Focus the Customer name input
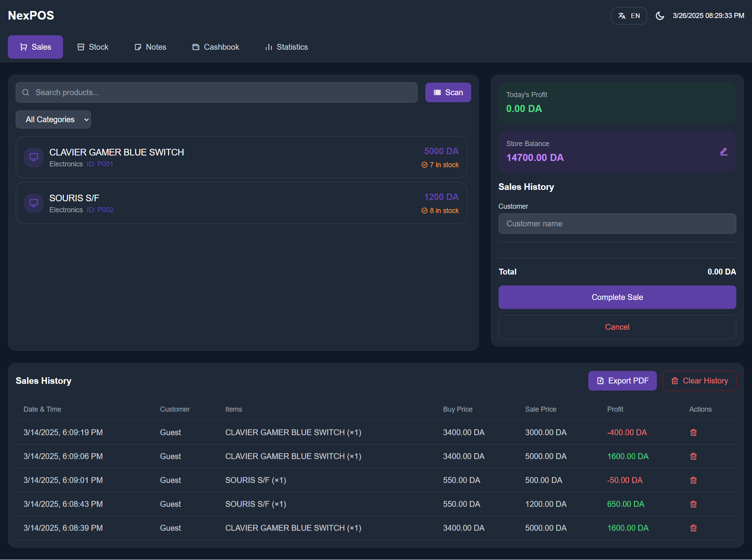 coord(617,224)
